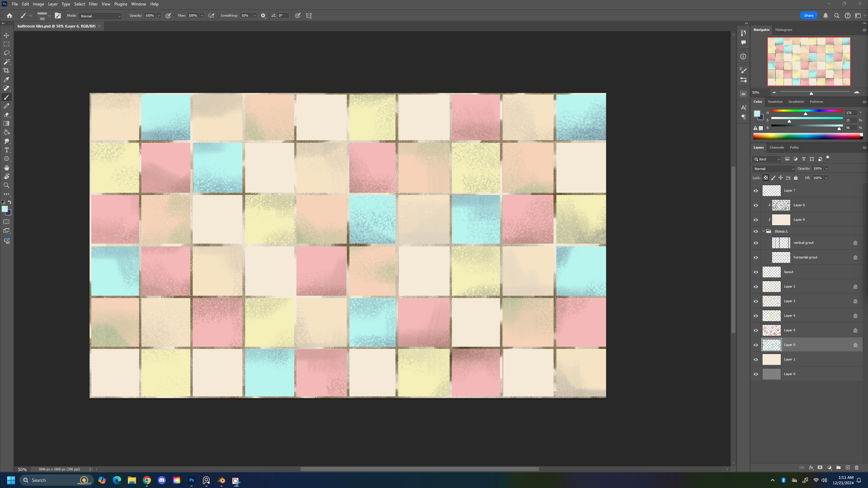
Task: Click the Layer 5 thumbnail
Action: point(771,330)
